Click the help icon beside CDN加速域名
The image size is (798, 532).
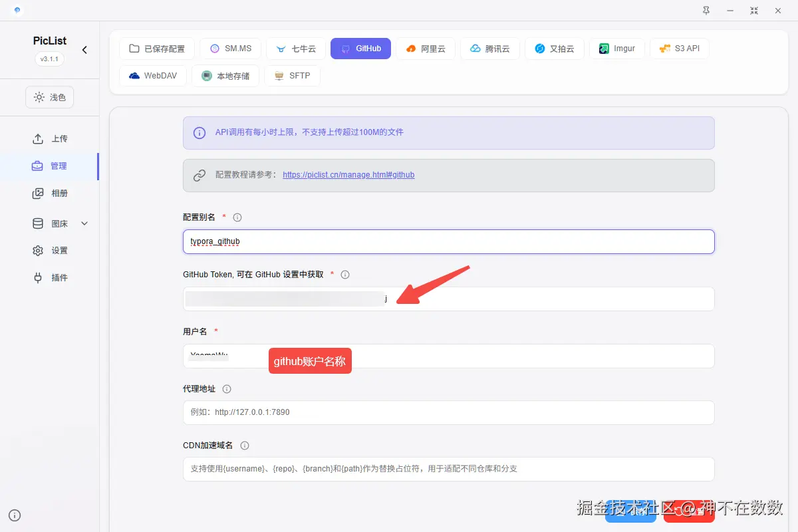click(x=245, y=446)
